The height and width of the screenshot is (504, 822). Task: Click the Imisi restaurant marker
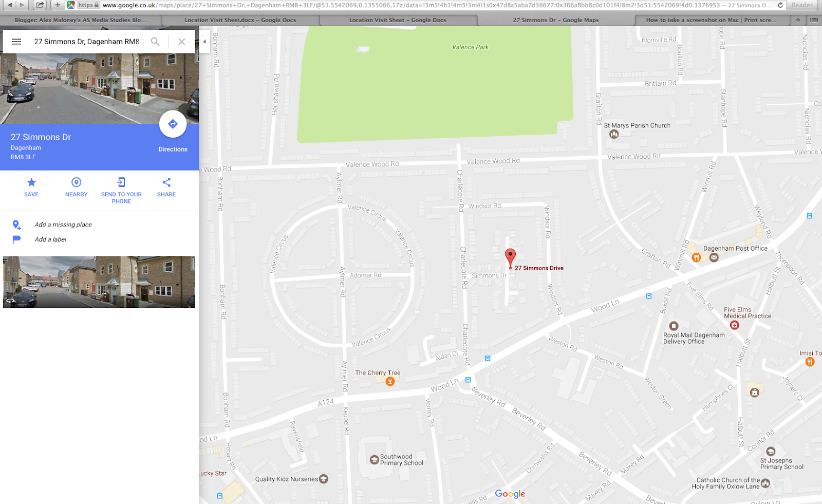coord(810,362)
